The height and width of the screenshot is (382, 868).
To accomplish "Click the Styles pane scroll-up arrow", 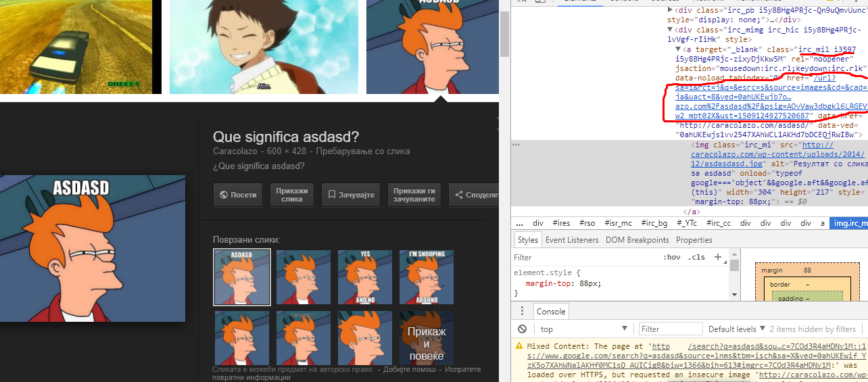I will pos(735,254).
